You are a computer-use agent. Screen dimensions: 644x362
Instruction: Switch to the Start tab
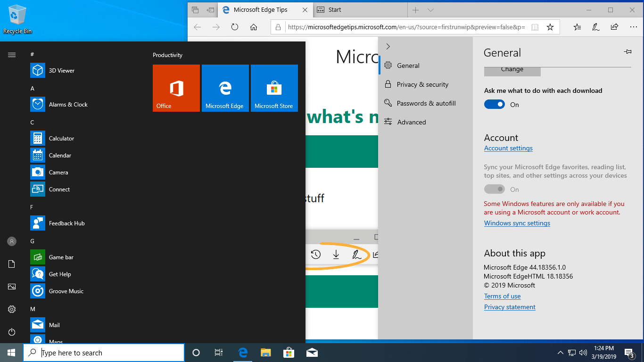[360, 10]
